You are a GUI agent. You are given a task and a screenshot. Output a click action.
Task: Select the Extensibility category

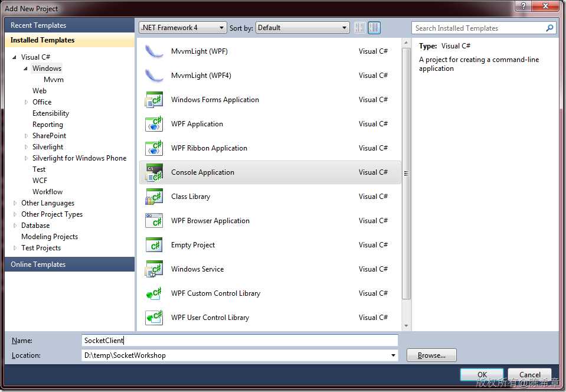tap(51, 113)
